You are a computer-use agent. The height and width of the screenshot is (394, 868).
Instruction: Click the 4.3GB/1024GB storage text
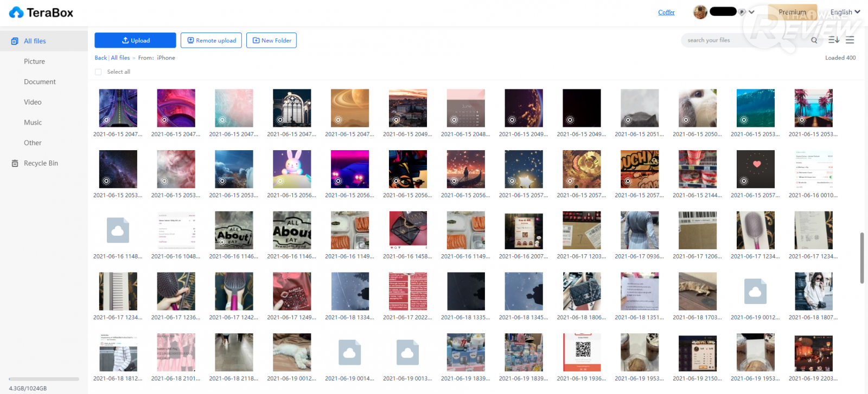pyautogui.click(x=28, y=389)
